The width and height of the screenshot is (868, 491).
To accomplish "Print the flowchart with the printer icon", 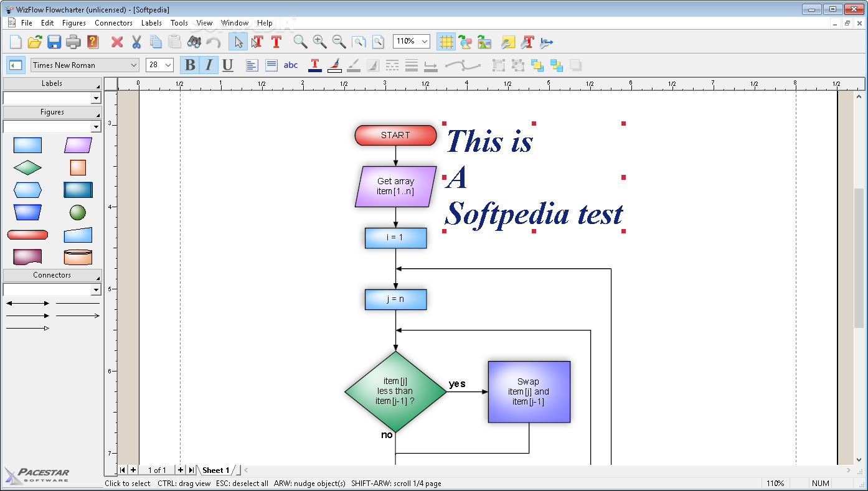I will 73,42.
